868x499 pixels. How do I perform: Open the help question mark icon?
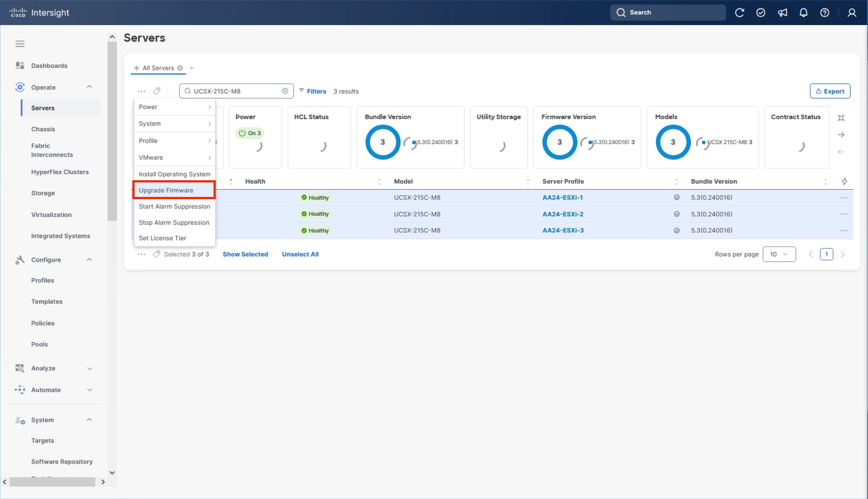tap(825, 13)
